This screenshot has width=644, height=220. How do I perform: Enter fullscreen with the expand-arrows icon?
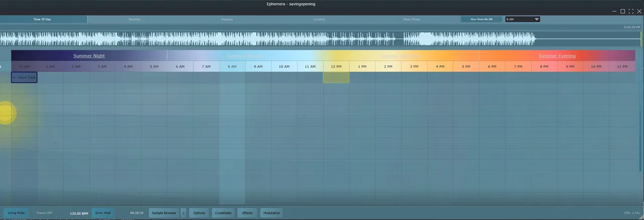tap(631, 11)
